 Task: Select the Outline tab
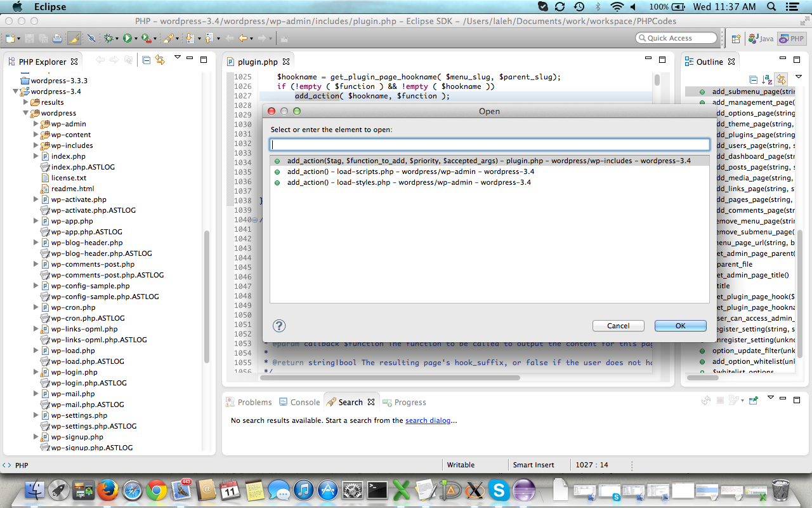coord(709,62)
